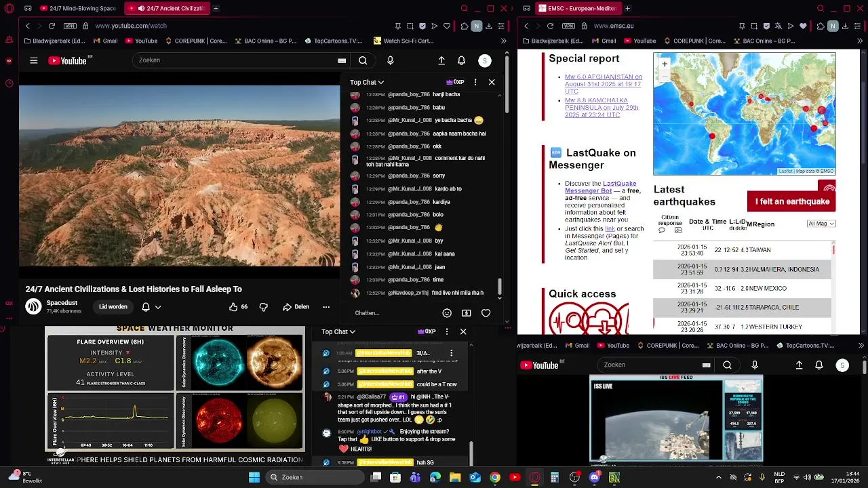Add EMSC page to favorites with heart icon
The width and height of the screenshot is (868, 488).
coord(804,26)
